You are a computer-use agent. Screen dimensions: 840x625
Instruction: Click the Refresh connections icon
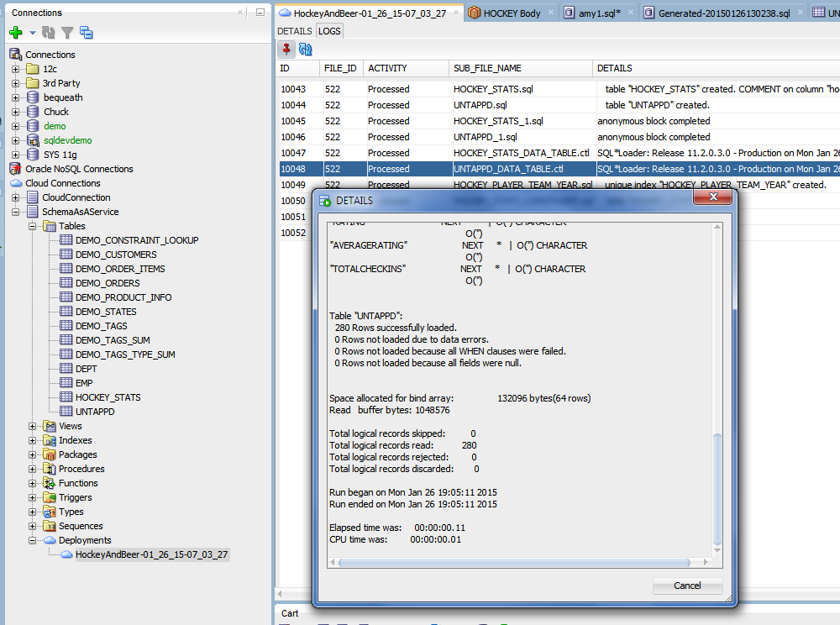48,33
